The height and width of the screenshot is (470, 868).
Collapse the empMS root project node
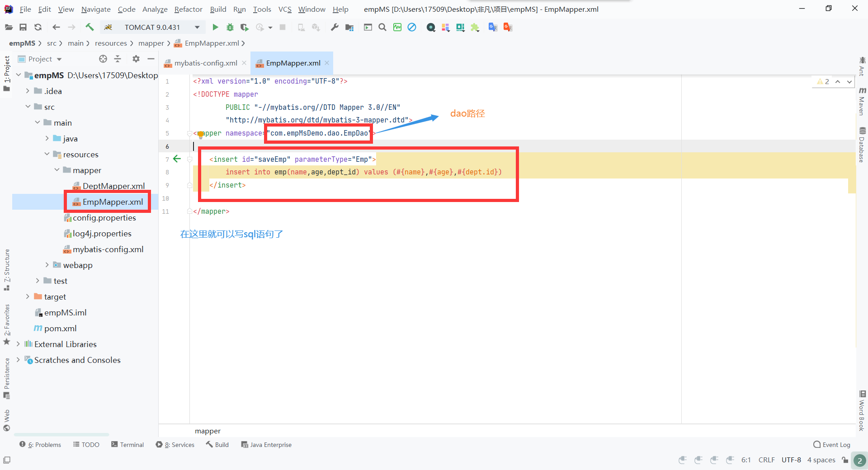[19, 75]
